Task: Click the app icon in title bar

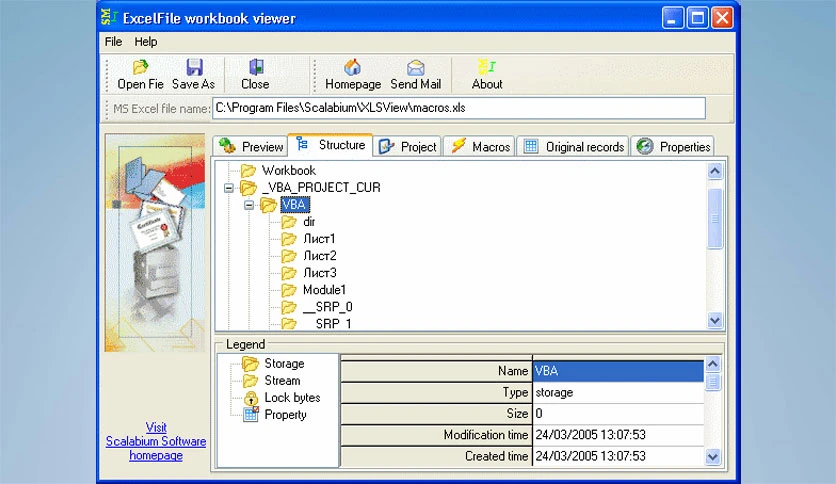Action: 109,18
